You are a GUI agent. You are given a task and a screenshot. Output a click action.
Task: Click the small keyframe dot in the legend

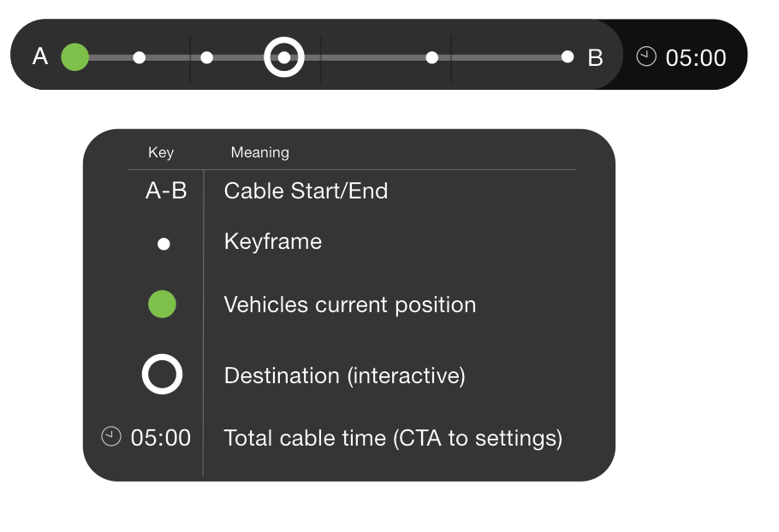click(x=164, y=244)
